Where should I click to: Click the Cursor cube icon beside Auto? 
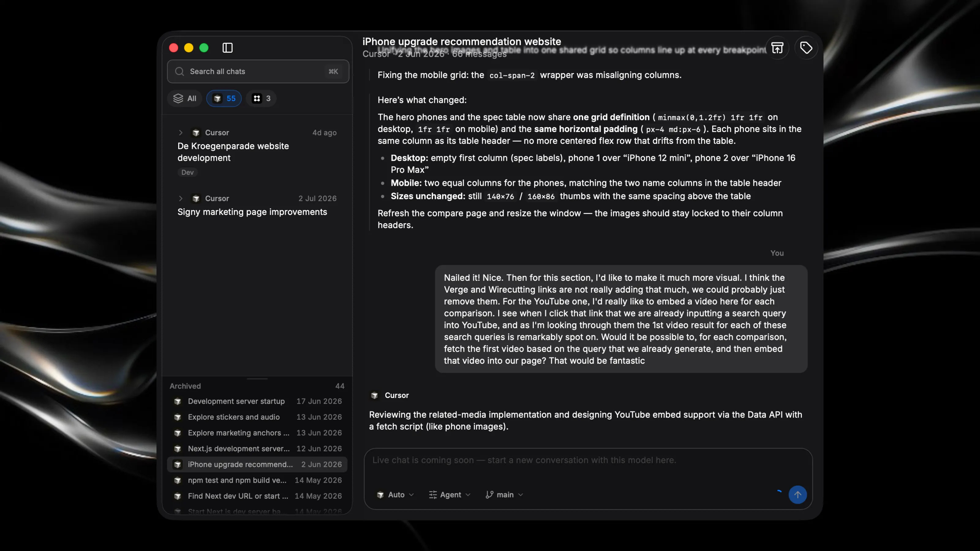click(380, 495)
